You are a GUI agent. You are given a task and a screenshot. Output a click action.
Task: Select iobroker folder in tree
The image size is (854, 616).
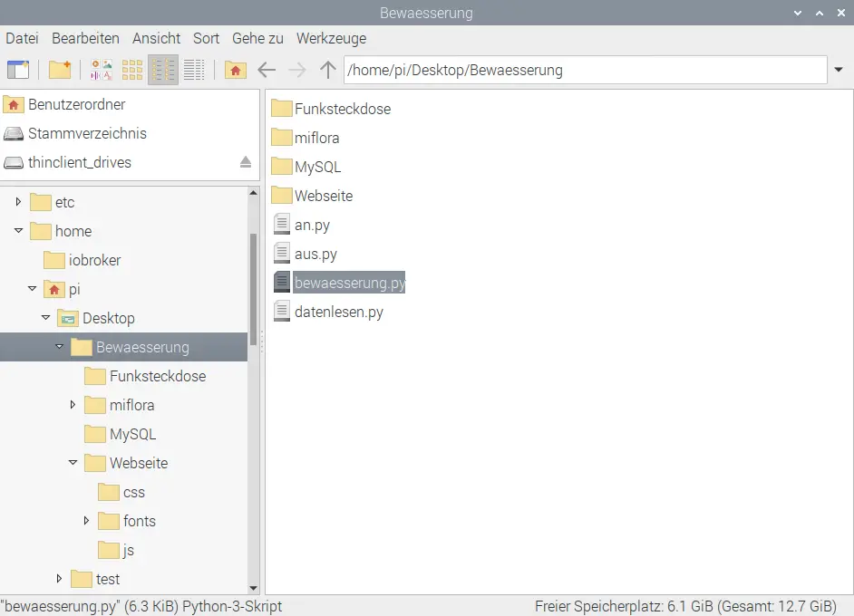(82, 260)
